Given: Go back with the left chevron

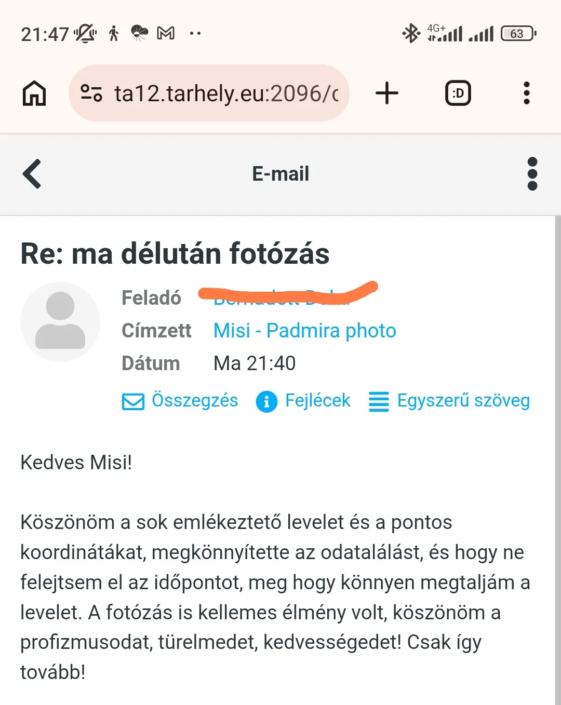Looking at the screenshot, I should click(x=32, y=174).
